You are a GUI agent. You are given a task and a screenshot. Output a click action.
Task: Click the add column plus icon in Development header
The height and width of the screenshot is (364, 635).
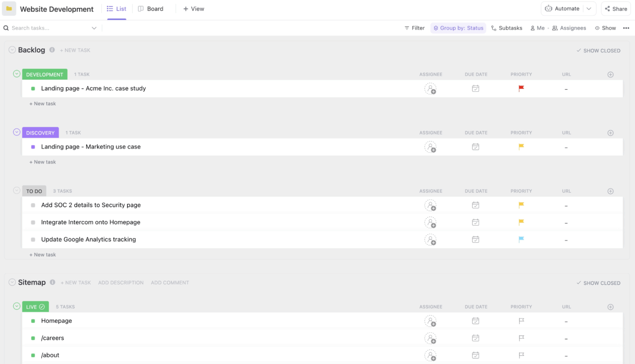pyautogui.click(x=611, y=75)
